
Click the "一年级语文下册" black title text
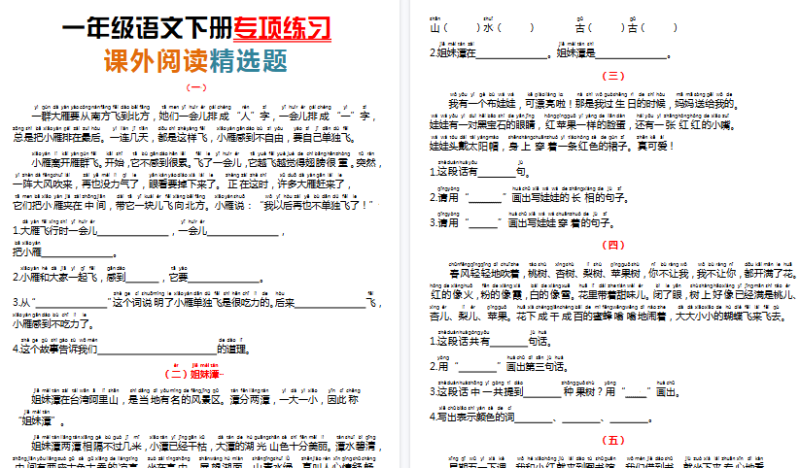tap(147, 29)
